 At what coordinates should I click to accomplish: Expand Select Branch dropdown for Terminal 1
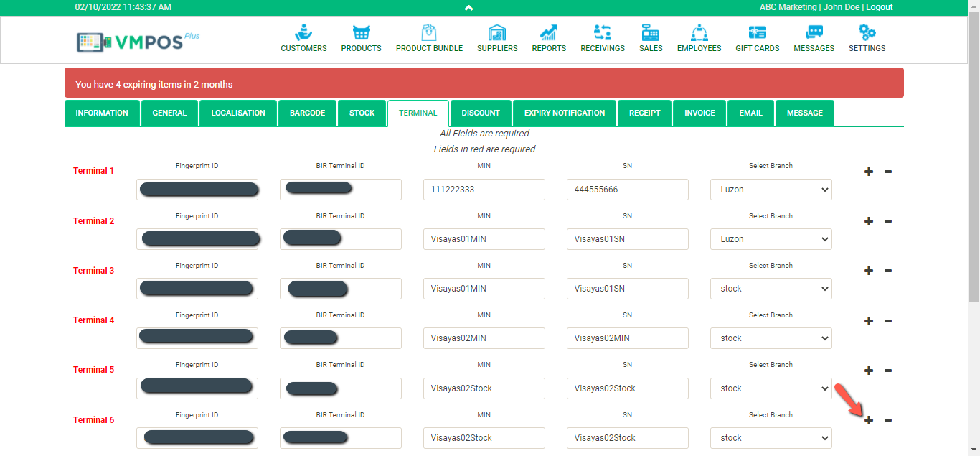[x=771, y=190]
